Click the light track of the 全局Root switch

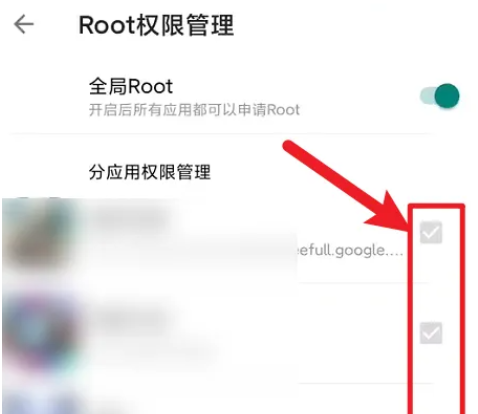427,96
